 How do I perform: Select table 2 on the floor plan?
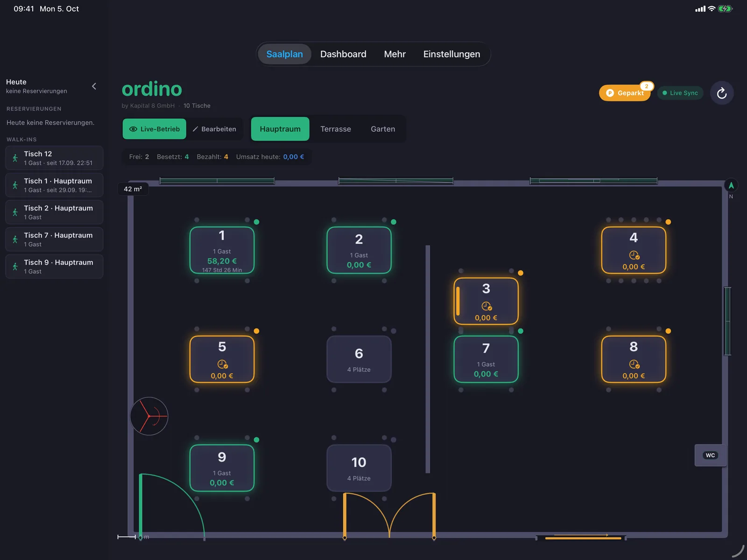[x=359, y=250]
